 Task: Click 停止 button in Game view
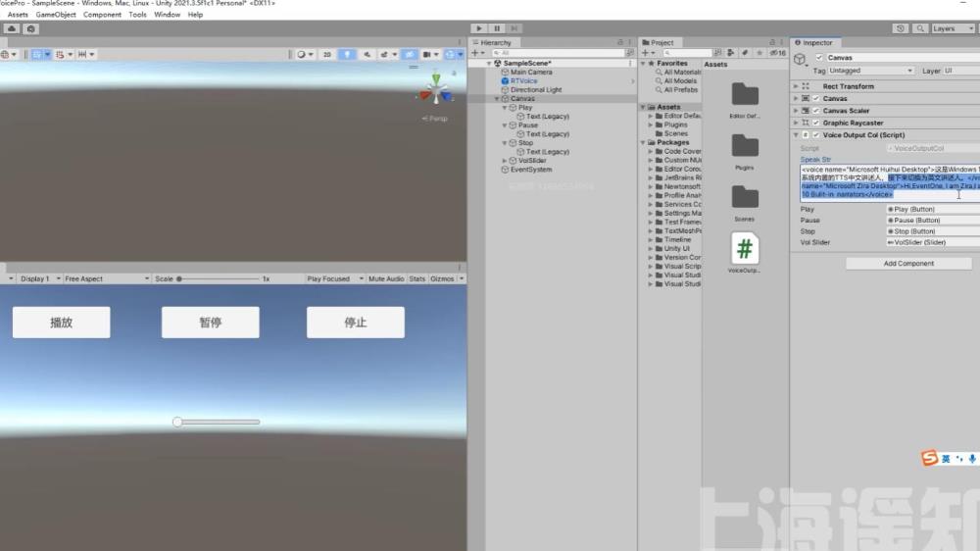[x=355, y=323]
